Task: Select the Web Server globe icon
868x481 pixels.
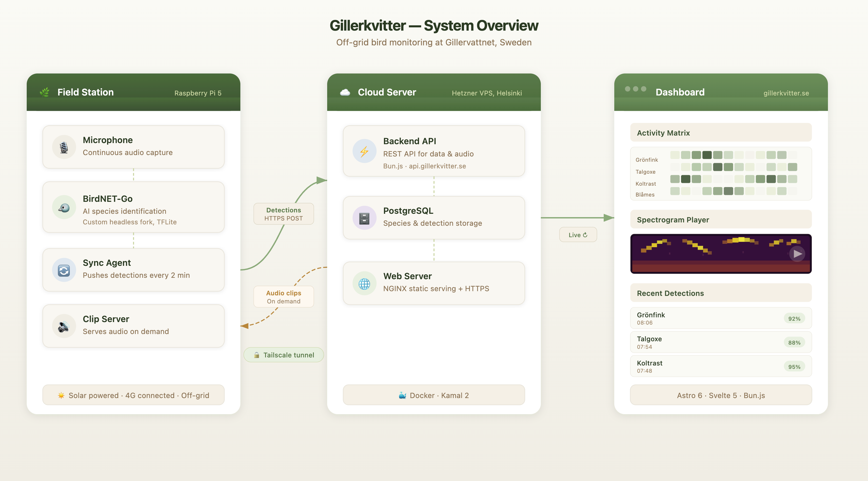Action: point(364,283)
